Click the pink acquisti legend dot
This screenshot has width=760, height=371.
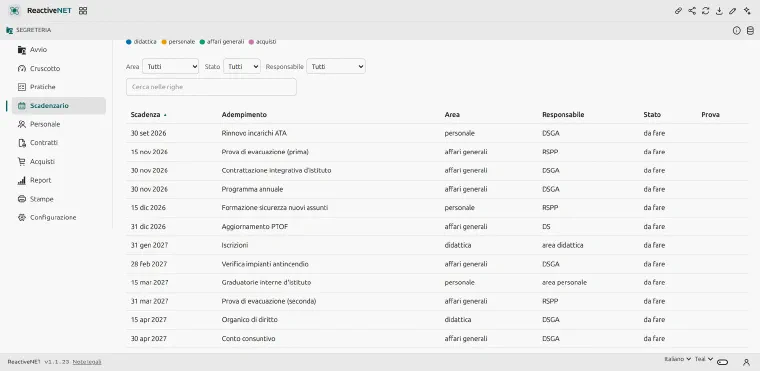pyautogui.click(x=251, y=42)
